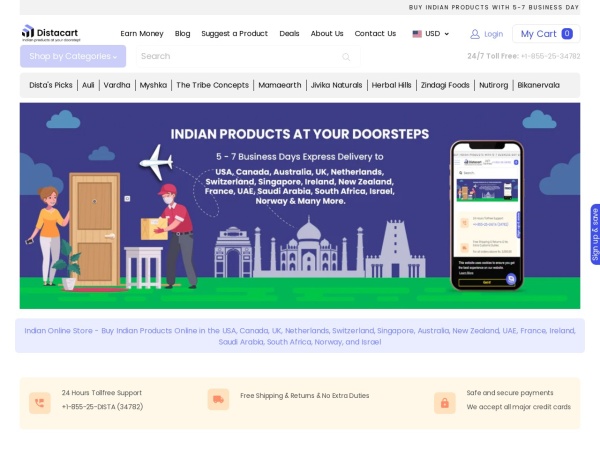Click the secure payments lock icon
The image size is (600, 450).
point(444,403)
